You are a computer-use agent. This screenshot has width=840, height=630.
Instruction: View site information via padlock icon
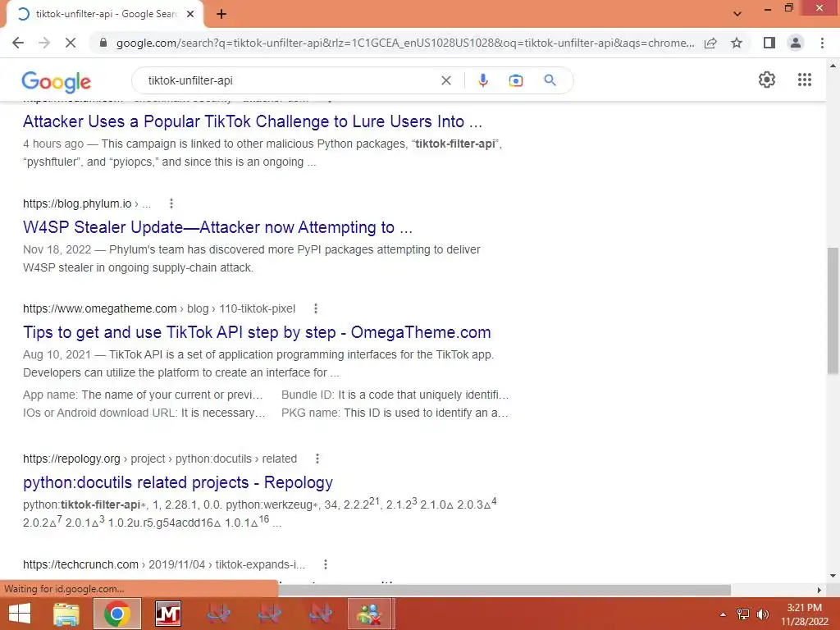click(103, 43)
